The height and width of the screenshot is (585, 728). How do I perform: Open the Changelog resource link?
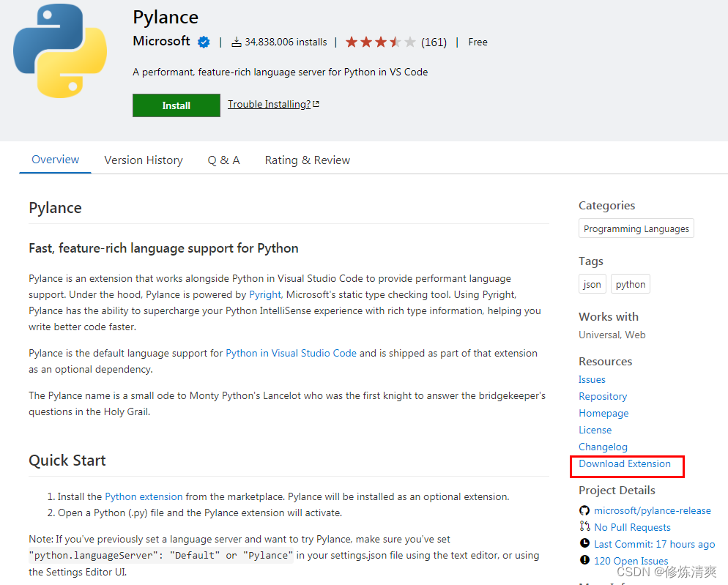tap(603, 447)
